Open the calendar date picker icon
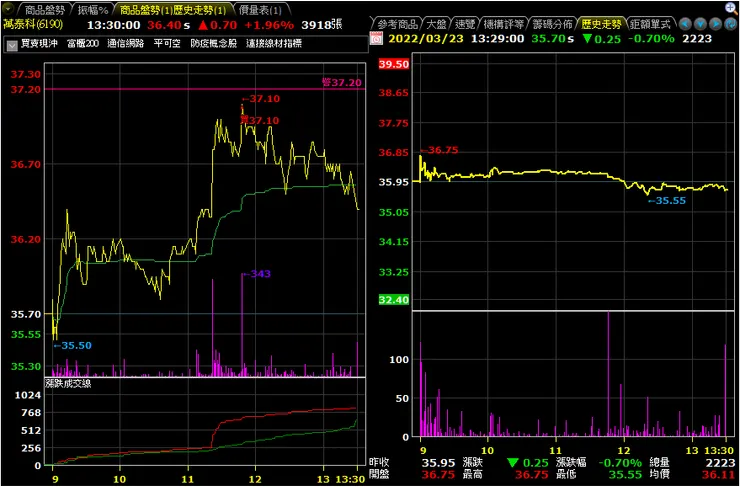Image resolution: width=740 pixels, height=487 pixels. point(376,38)
